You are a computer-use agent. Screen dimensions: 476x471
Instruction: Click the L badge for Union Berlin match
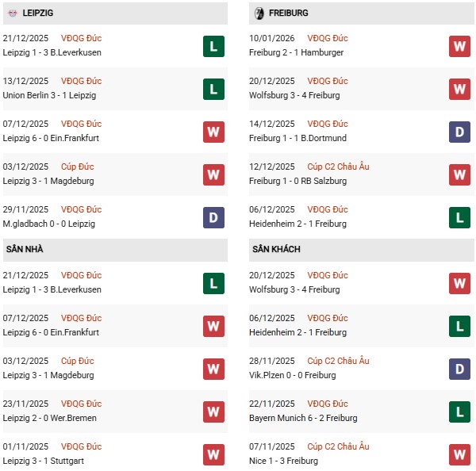click(x=213, y=89)
